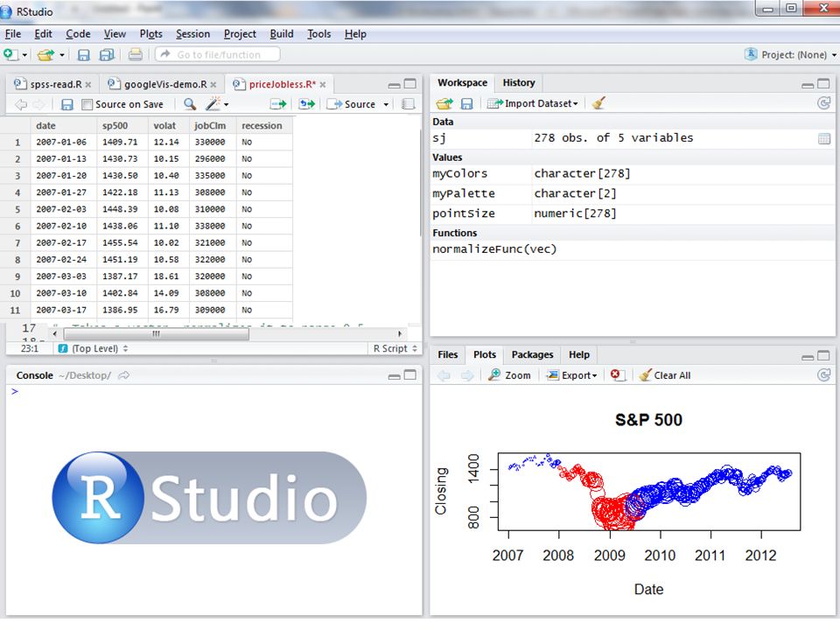Refresh the Plots pane
840x630 pixels.
click(x=824, y=375)
